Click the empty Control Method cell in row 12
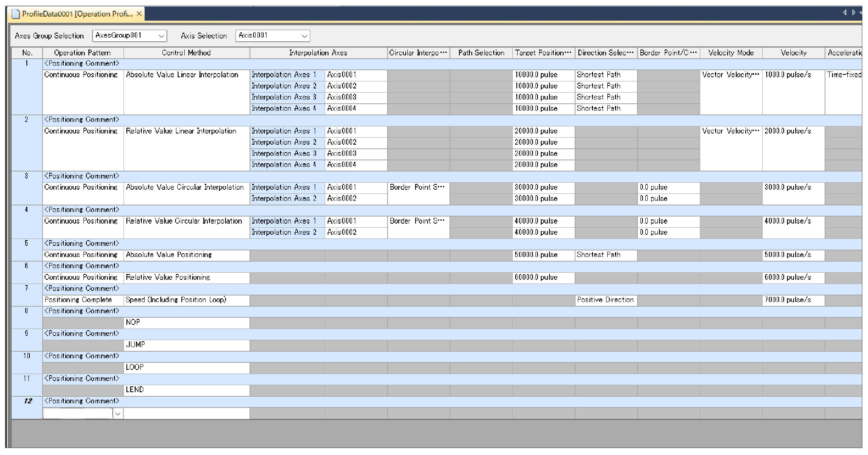The height and width of the screenshot is (455, 868). pos(186,413)
